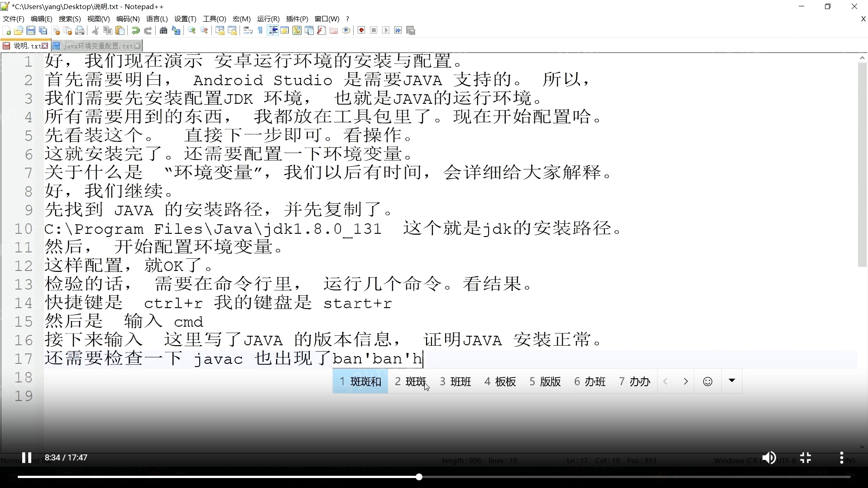The height and width of the screenshot is (488, 868).
Task: Open the 工具(O) menu
Action: point(214,19)
